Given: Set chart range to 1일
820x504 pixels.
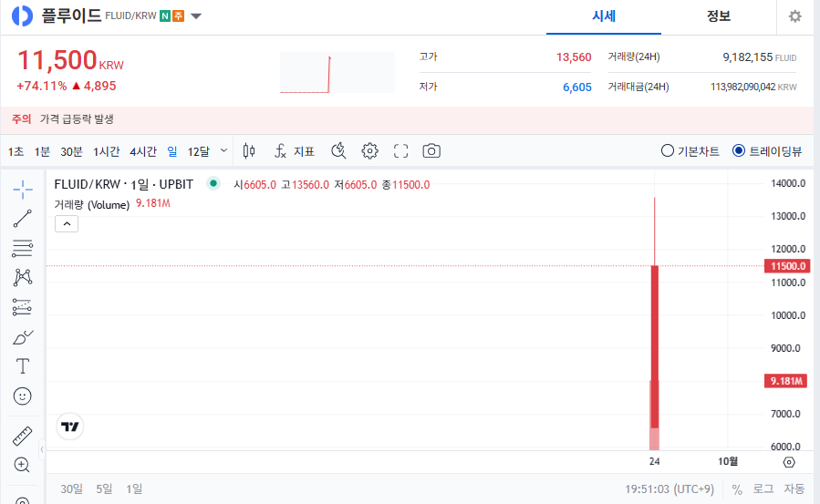Looking at the screenshot, I should pyautogui.click(x=134, y=489).
